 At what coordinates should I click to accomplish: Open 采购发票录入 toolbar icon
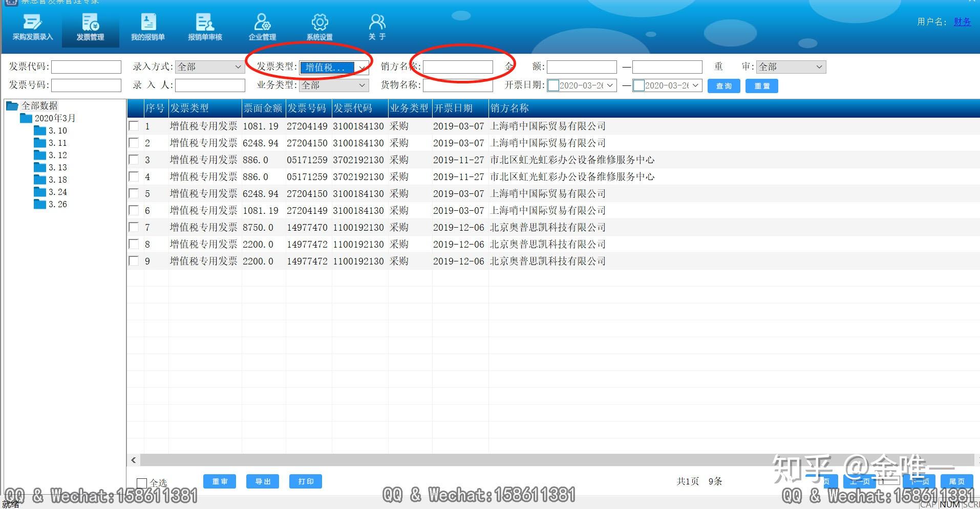32,28
